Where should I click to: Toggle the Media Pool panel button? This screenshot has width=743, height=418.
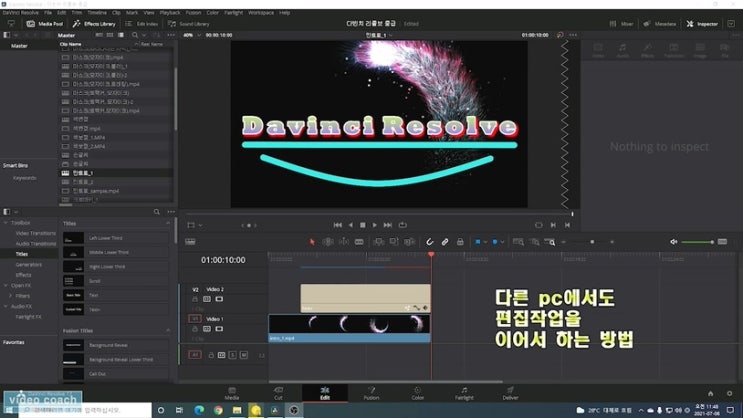45,24
